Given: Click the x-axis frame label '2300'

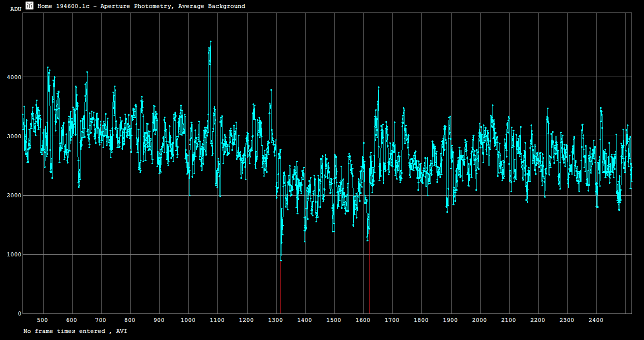Looking at the screenshot, I should tap(567, 320).
